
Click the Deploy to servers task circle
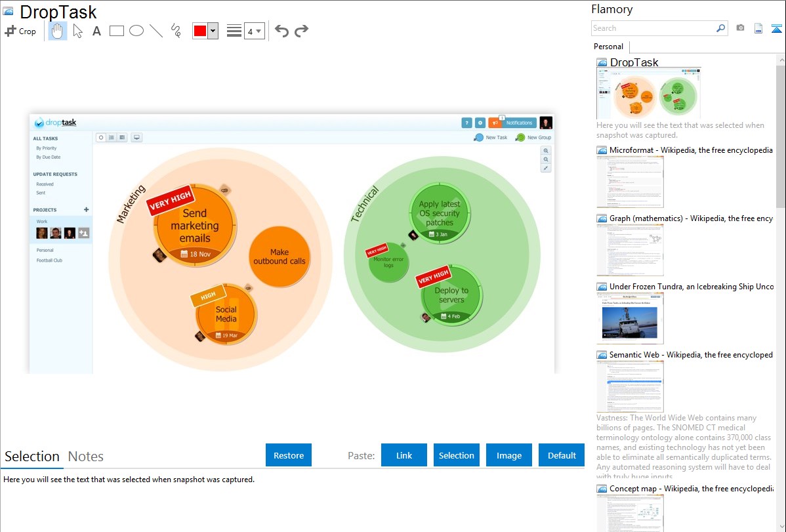pyautogui.click(x=451, y=295)
